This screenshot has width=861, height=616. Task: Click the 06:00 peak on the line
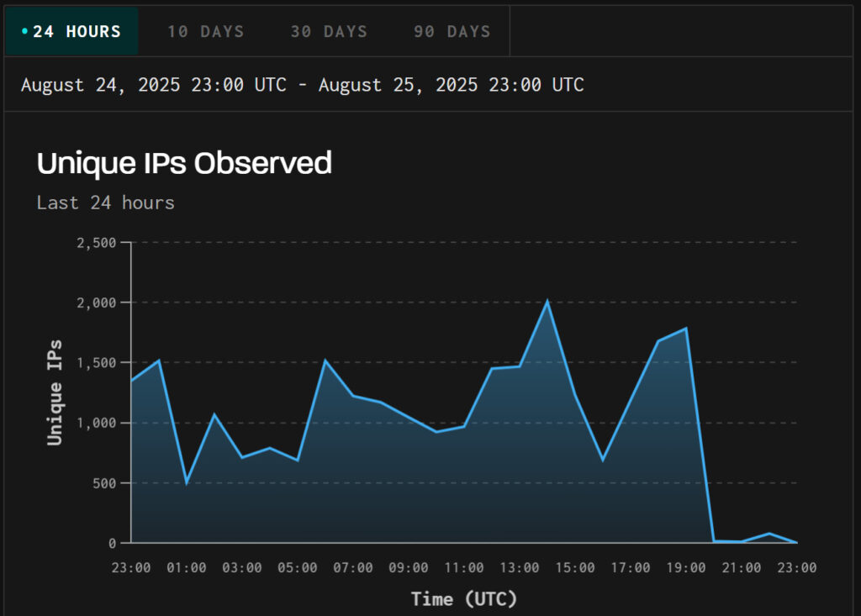325,361
